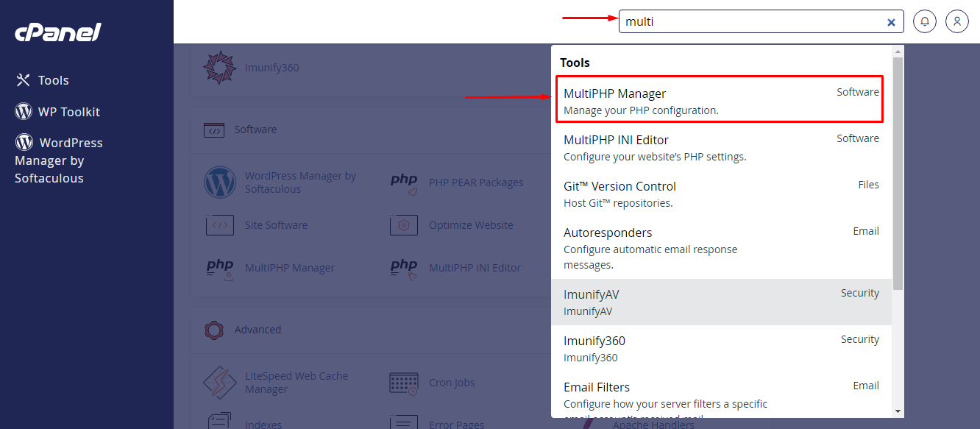Select ImunifyAV search result
Image resolution: width=980 pixels, height=429 pixels.
(x=718, y=302)
